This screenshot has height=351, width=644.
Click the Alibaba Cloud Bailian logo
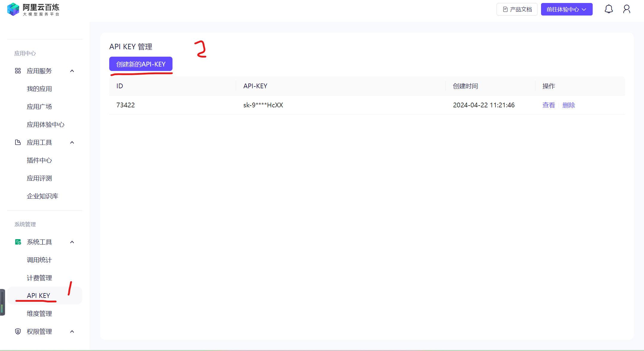tap(33, 10)
